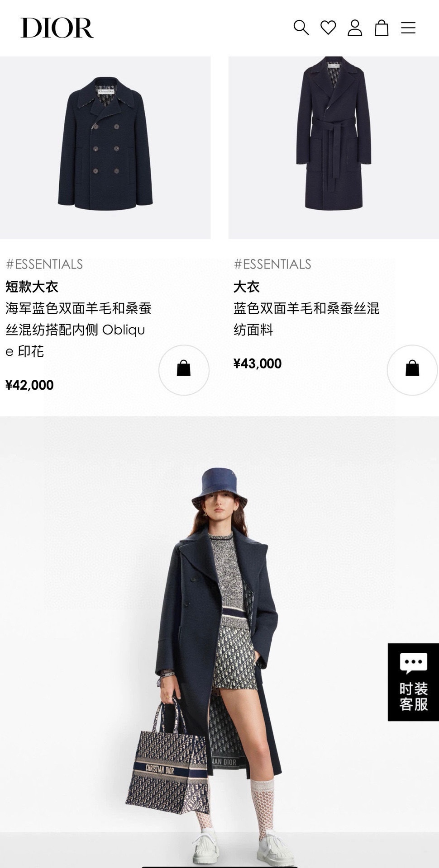Open the wishlist heart icon
This screenshot has height=868, width=439.
tap(328, 28)
